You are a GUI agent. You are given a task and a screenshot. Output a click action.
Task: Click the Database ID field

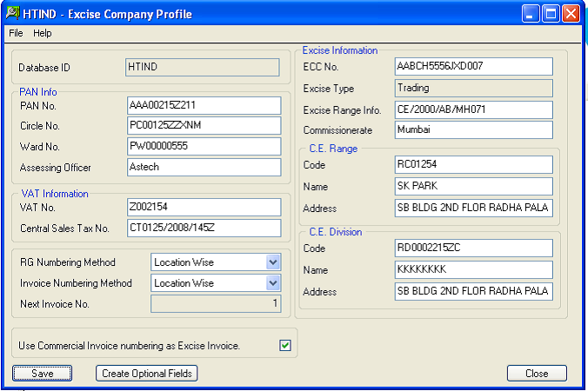coord(203,68)
